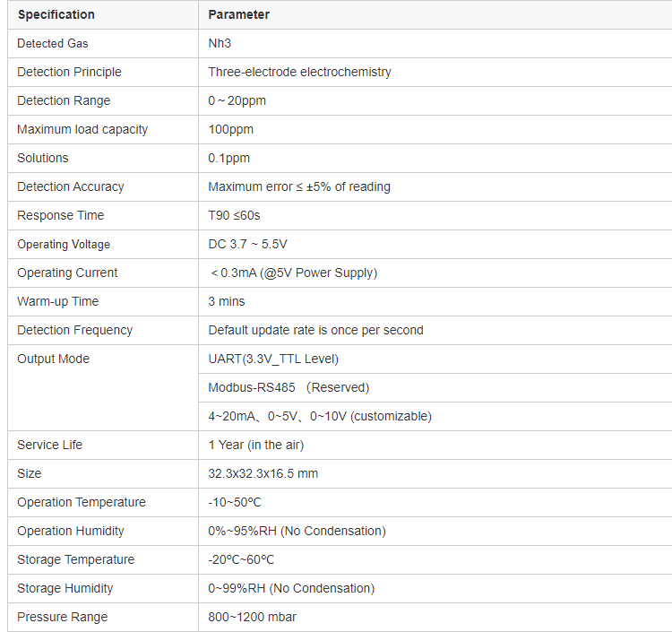Click the Default update rate text

[315, 330]
